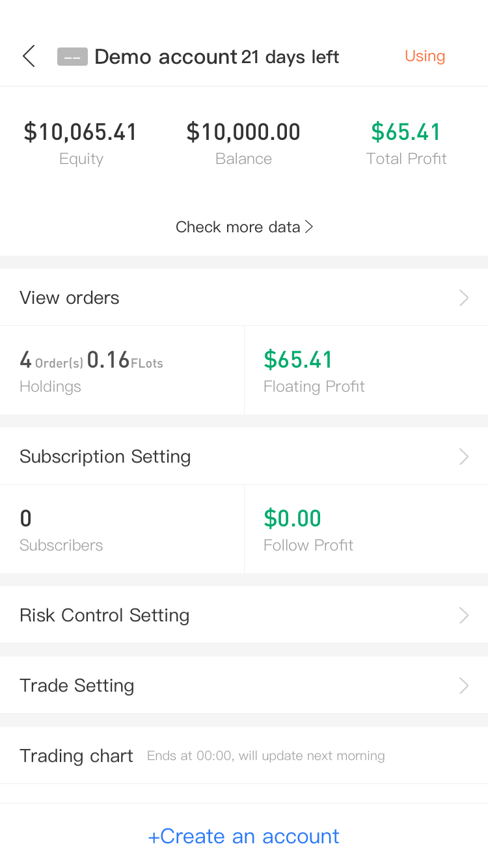
Task: Tap the gray account badge icon
Action: tap(72, 57)
